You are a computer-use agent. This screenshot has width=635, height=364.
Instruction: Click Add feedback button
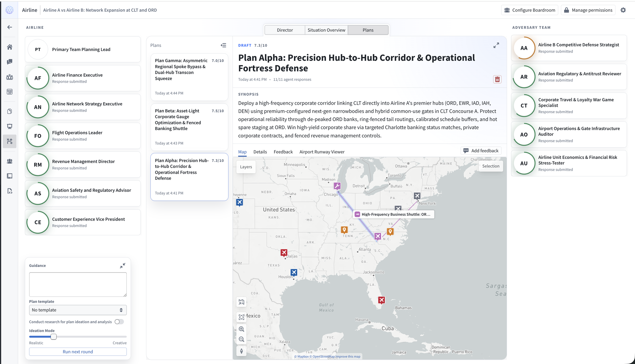481,151
